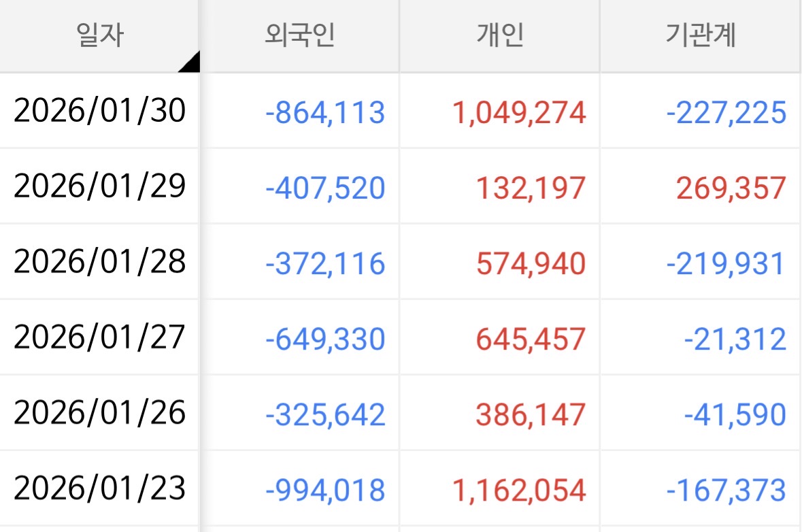Image resolution: width=802 pixels, height=532 pixels.
Task: Select the 개인 column header
Action: coord(500,35)
